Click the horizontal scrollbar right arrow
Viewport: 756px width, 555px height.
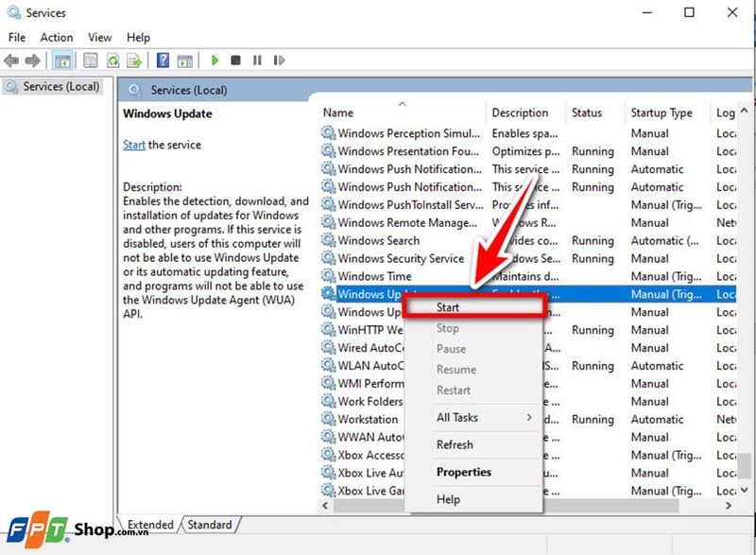pos(729,505)
